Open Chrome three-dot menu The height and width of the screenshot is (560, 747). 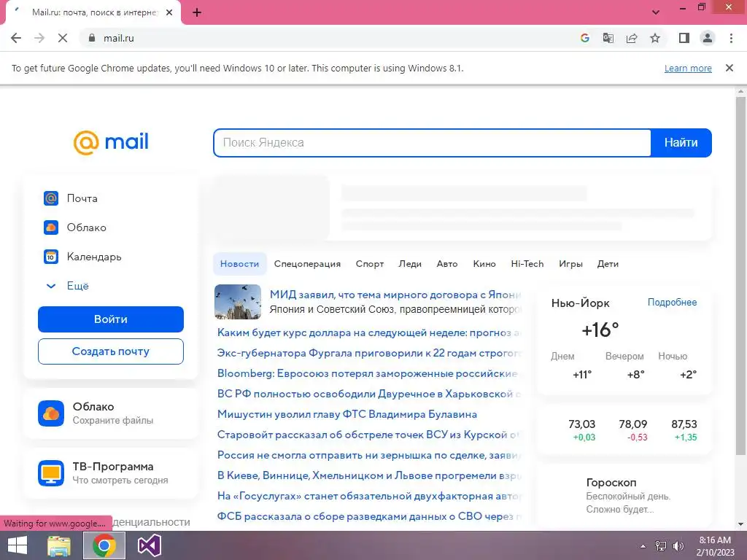[731, 38]
